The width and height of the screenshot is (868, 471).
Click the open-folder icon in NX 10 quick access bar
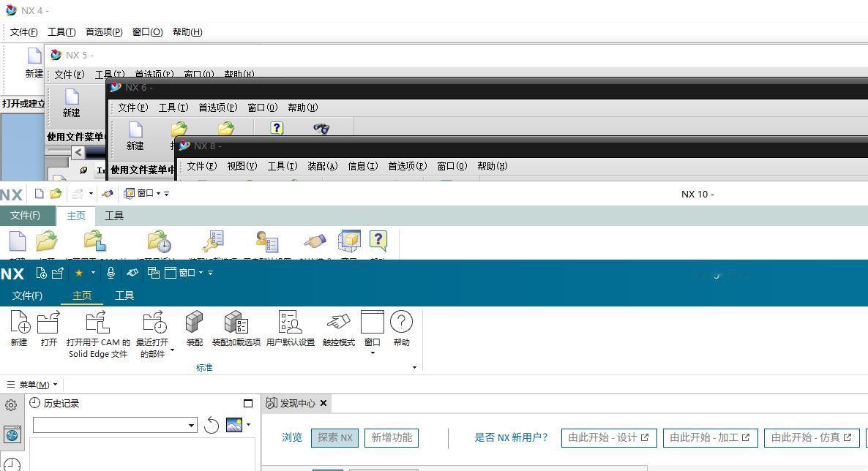pyautogui.click(x=56, y=194)
